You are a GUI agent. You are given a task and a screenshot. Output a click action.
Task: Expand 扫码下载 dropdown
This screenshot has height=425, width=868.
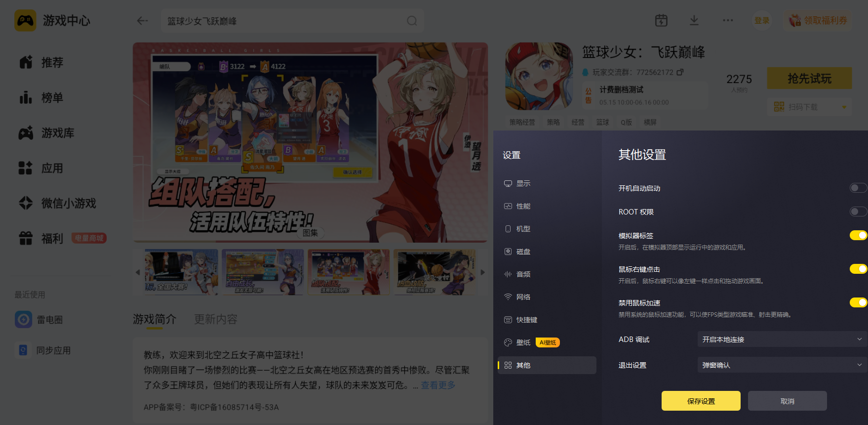click(810, 107)
